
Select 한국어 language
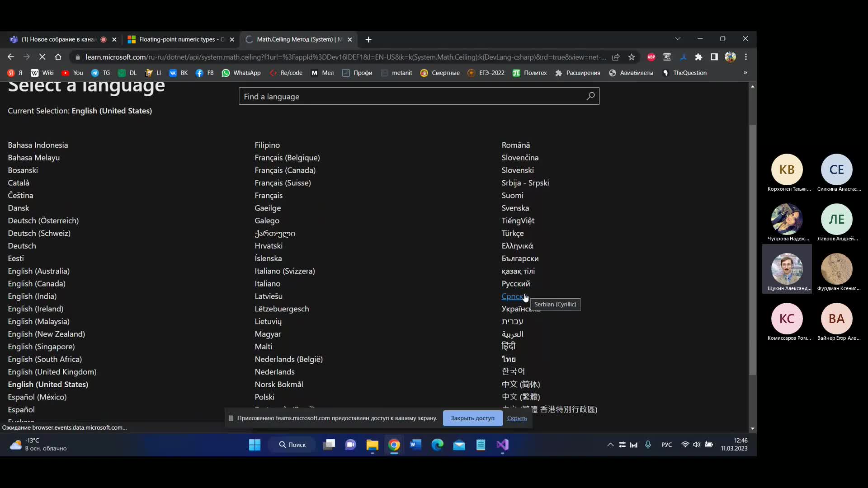[513, 371]
